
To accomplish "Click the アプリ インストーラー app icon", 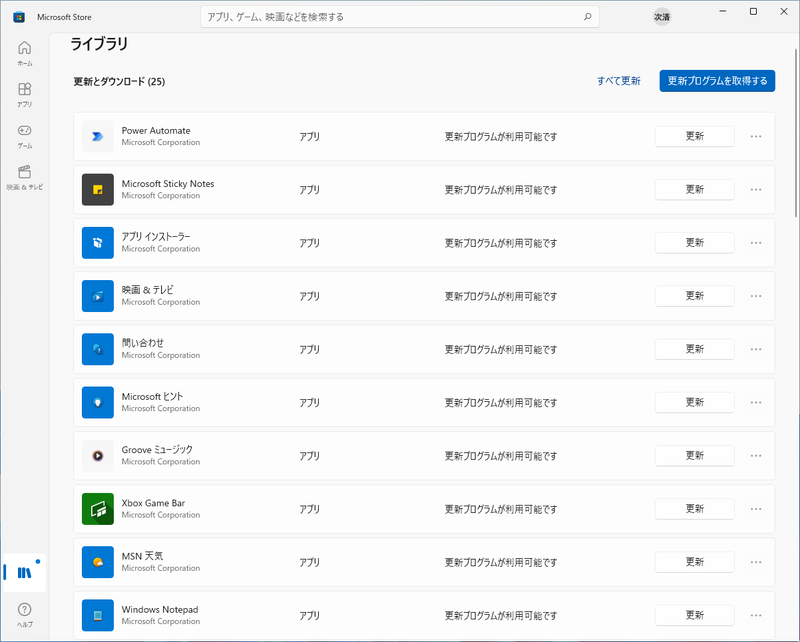I will (x=97, y=243).
